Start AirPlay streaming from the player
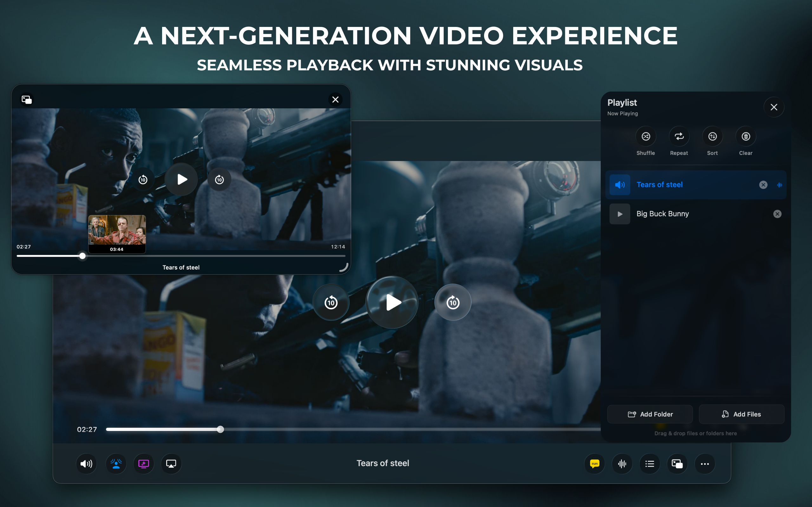The height and width of the screenshot is (507, 812). pyautogui.click(x=171, y=464)
